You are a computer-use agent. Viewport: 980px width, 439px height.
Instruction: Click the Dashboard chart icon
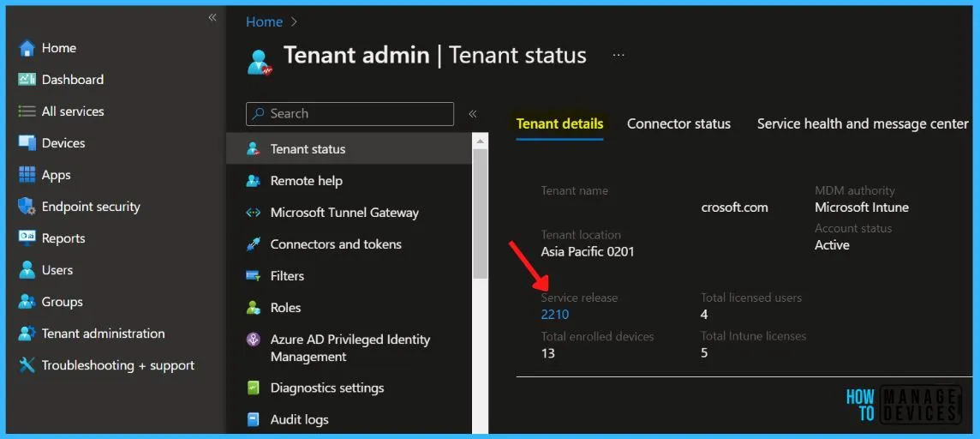27,80
